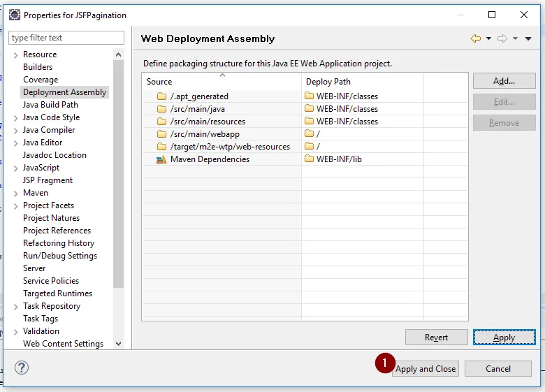Open Project Facets properties page
This screenshot has width=545, height=392.
pos(48,205)
